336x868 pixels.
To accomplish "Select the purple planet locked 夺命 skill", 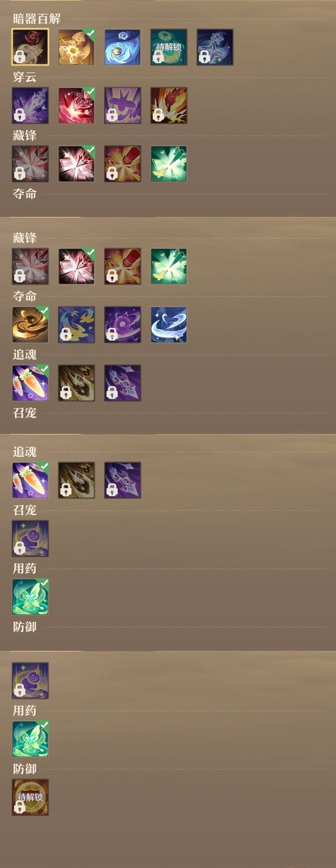I will point(123,324).
